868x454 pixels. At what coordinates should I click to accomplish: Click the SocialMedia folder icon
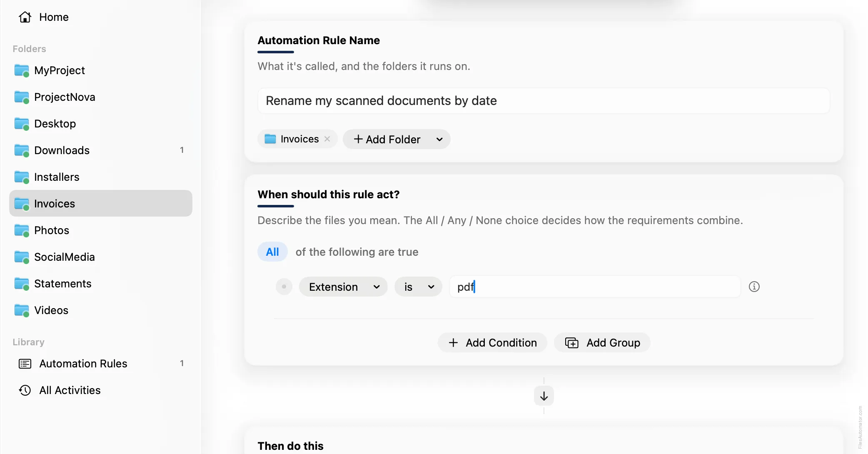pyautogui.click(x=22, y=257)
